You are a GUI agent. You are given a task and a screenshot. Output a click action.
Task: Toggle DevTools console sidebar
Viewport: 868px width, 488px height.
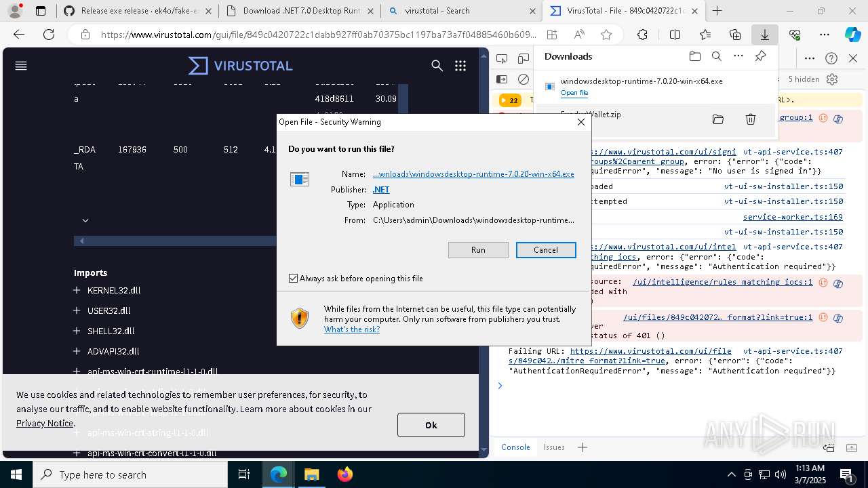point(502,79)
